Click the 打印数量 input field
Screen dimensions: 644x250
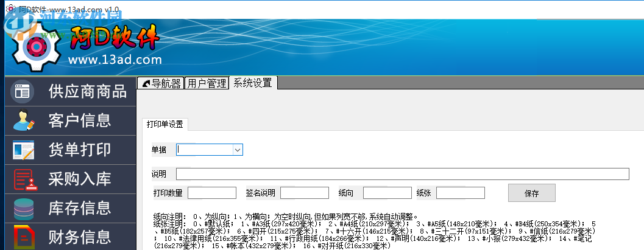coord(212,193)
